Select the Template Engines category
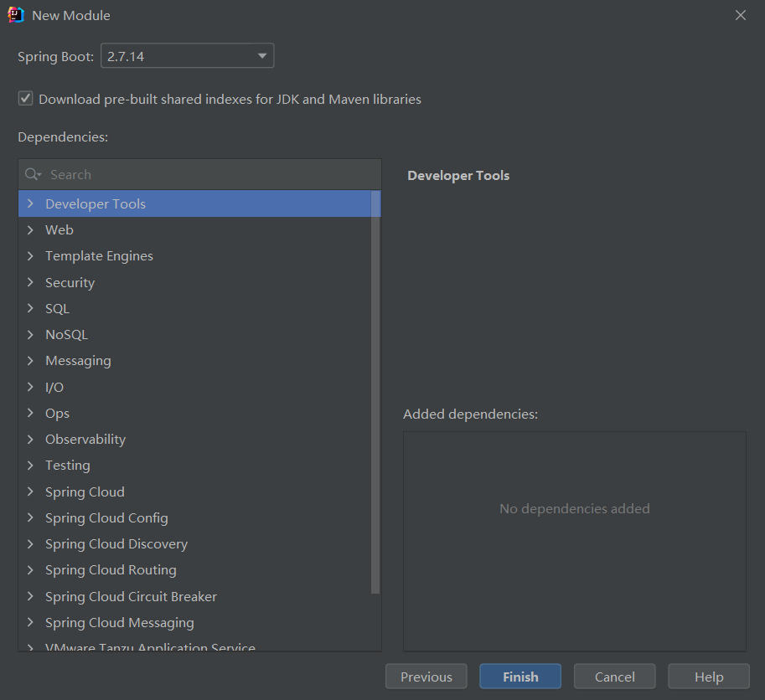765x700 pixels. [99, 256]
